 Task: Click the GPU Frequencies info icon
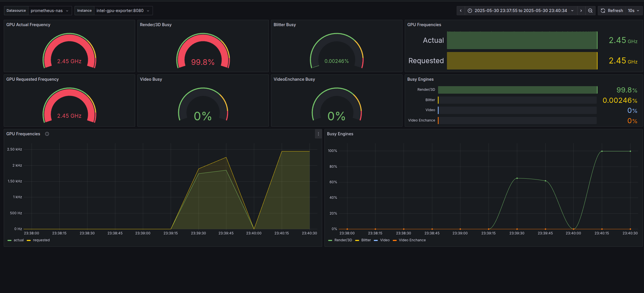point(47,134)
